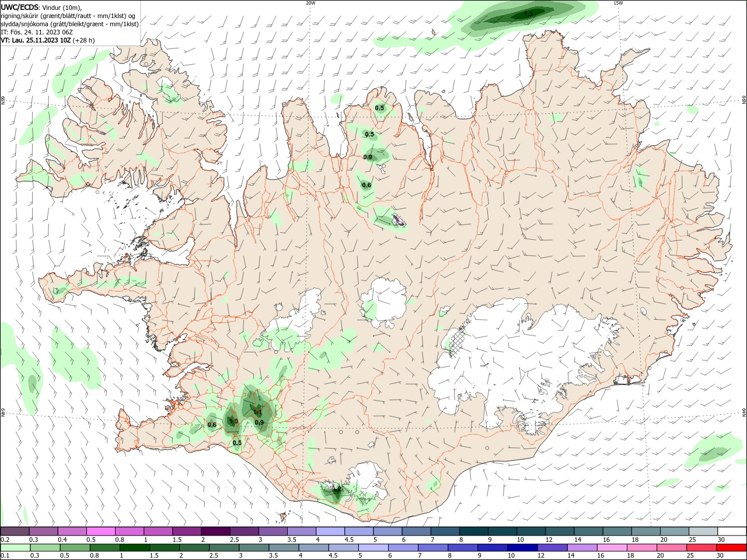Click the lower scale green swatch labeled 0.5
The height and width of the screenshot is (560, 747).
[x=75, y=548]
